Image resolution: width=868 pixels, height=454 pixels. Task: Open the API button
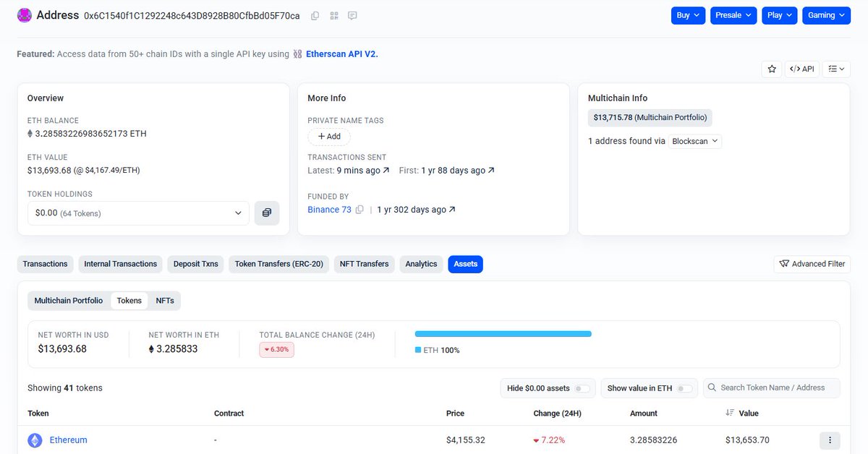coord(802,69)
